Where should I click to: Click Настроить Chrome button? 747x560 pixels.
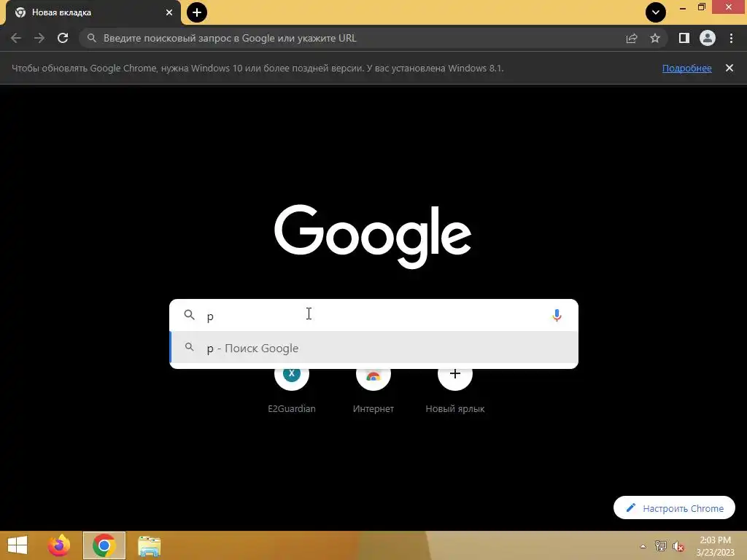coord(674,508)
